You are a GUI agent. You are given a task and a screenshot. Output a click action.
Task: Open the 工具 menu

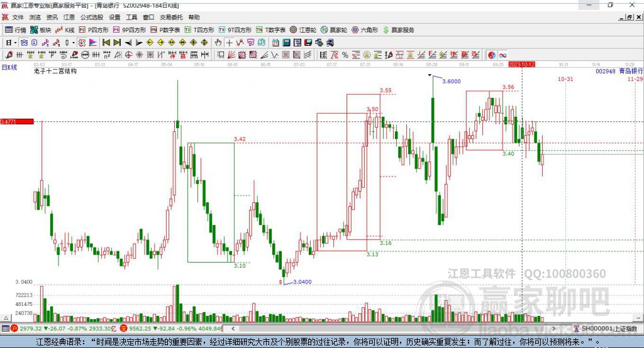point(131,17)
